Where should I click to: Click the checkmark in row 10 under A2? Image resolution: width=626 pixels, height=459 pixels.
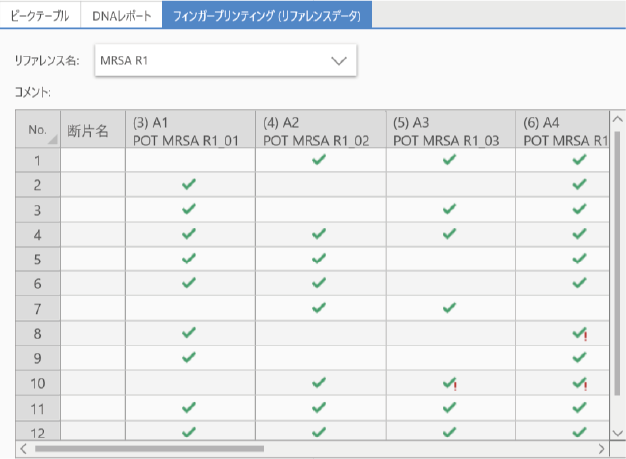pyautogui.click(x=319, y=383)
